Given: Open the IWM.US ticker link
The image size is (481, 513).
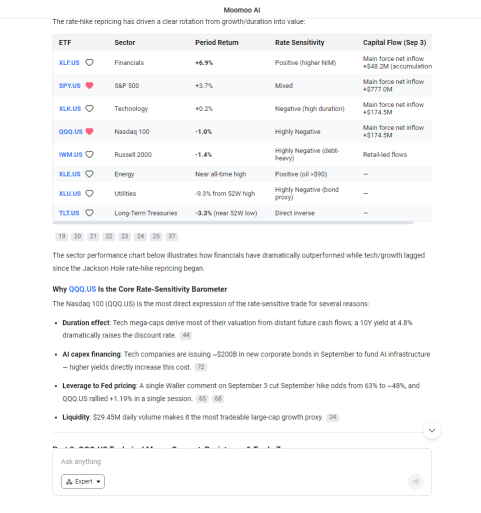Looking at the screenshot, I should pyautogui.click(x=70, y=155).
